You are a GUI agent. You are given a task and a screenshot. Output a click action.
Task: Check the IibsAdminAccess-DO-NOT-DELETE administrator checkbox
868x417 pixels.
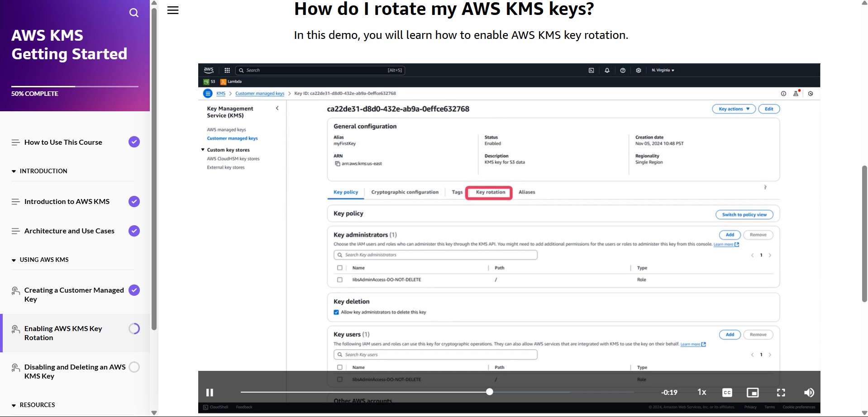(x=340, y=280)
